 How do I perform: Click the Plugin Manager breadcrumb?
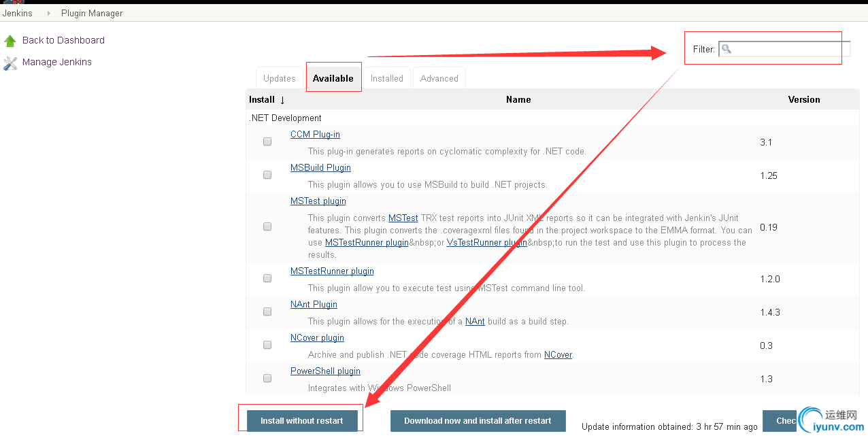pyautogui.click(x=92, y=13)
